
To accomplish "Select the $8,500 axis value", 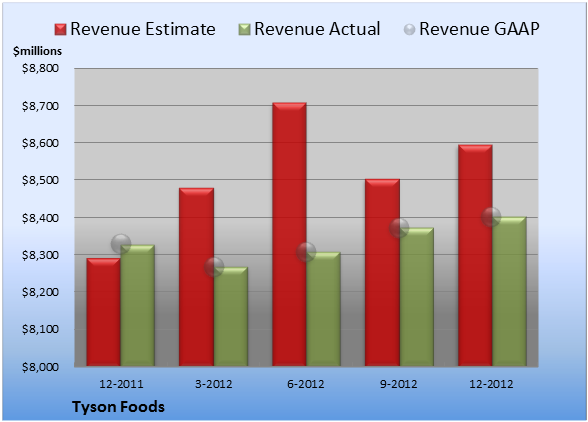I will point(40,180).
